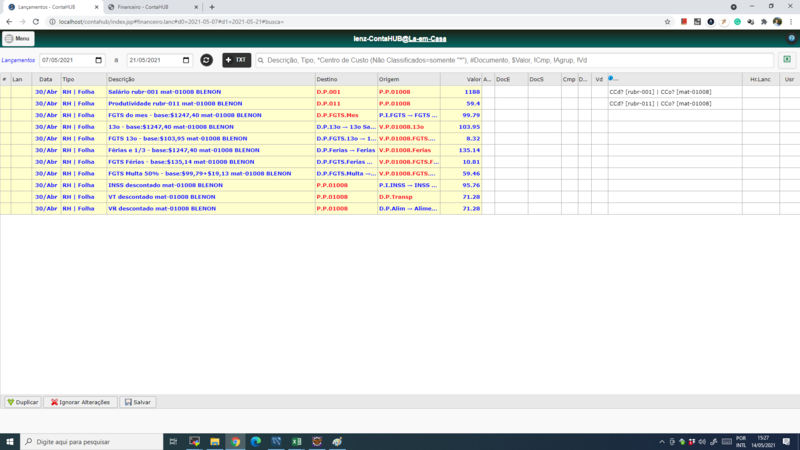Open the Lançamentos link
The width and height of the screenshot is (800, 450).
(x=18, y=60)
